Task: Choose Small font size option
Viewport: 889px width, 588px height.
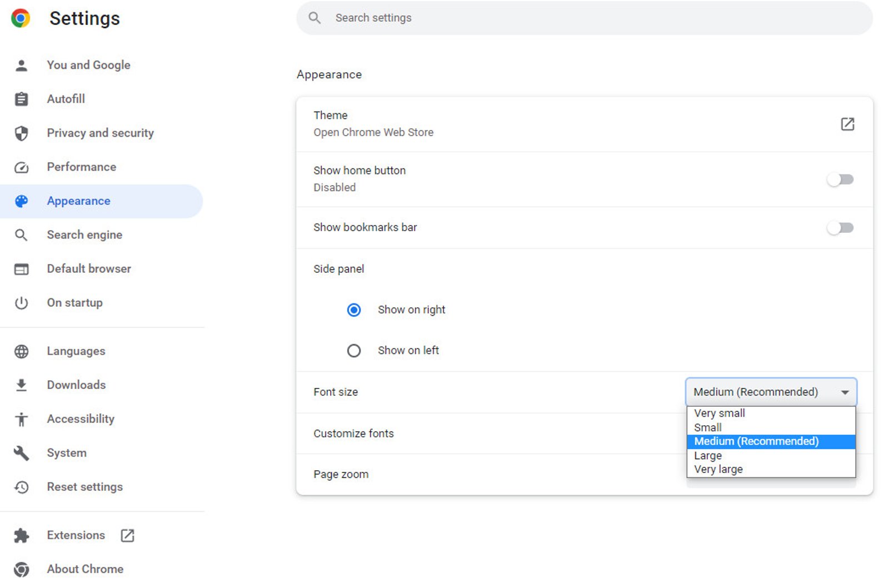Action: 771,427
